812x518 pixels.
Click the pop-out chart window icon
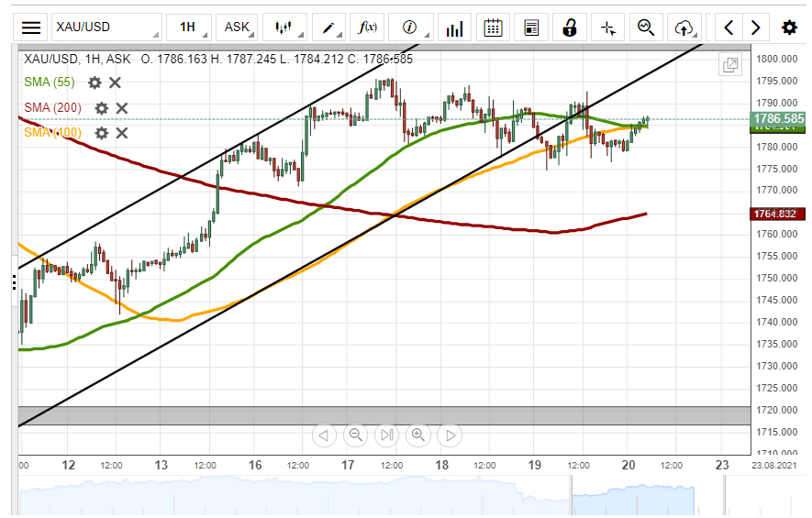click(x=730, y=65)
